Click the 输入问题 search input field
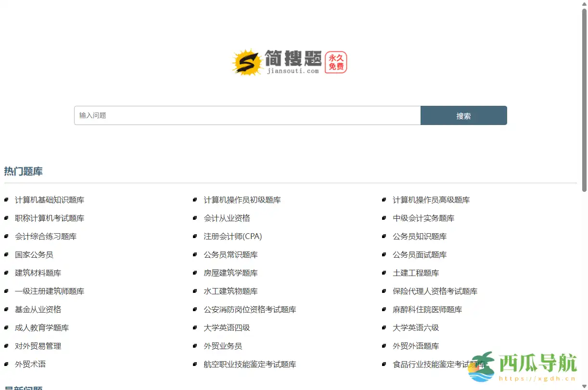 coord(247,115)
